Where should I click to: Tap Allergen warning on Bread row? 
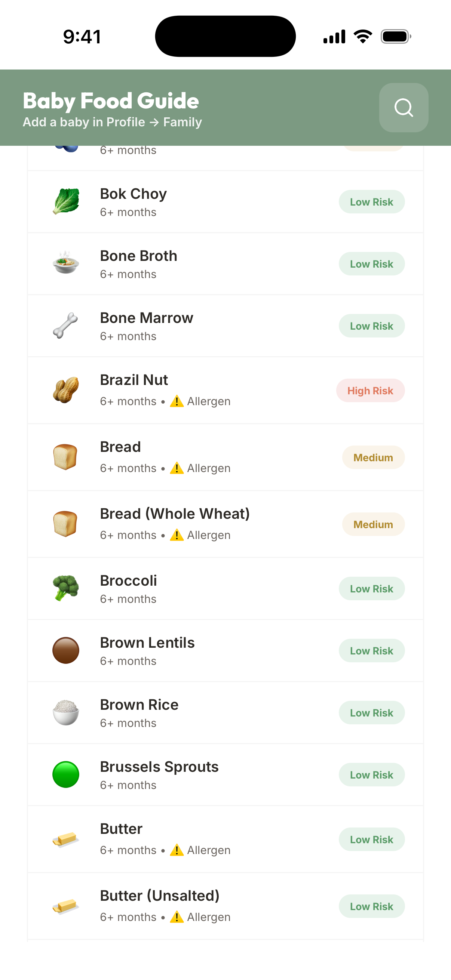pos(200,468)
